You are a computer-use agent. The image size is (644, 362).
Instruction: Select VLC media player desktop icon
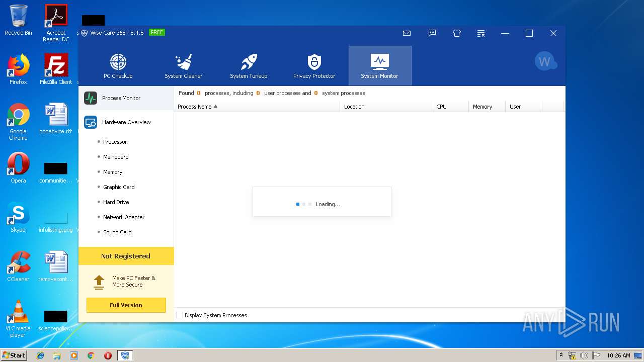(x=18, y=319)
